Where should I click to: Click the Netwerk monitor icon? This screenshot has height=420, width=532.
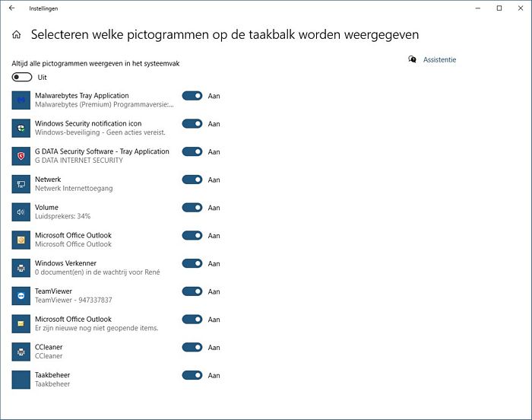[21, 184]
